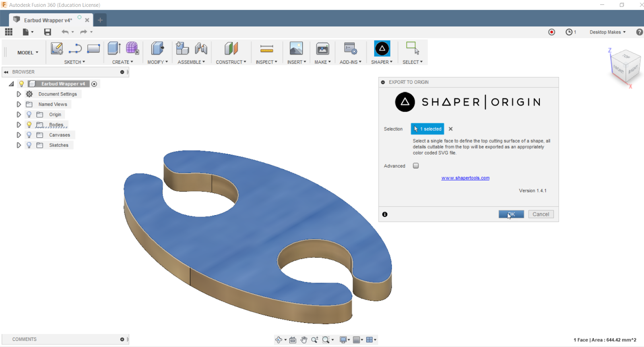Screen dimensions: 644x347
Task: Activate Earbud Wrapper v4 component radio button
Action: [94, 84]
